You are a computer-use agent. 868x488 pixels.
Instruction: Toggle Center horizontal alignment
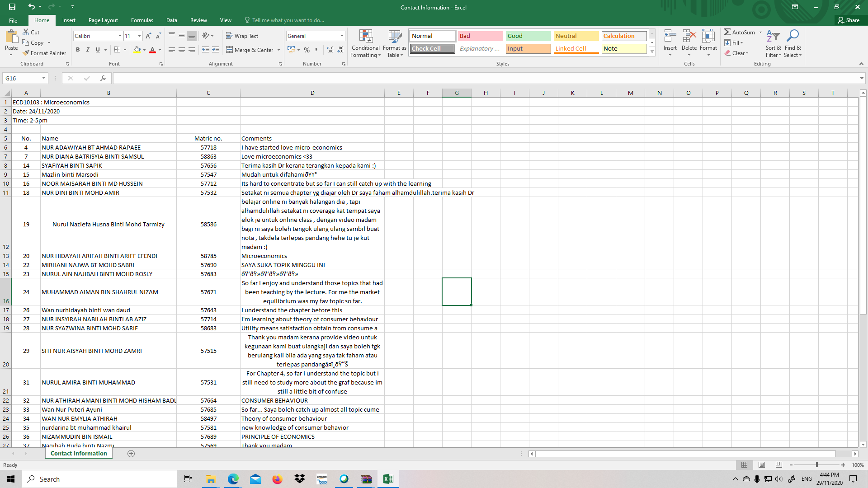[181, 50]
